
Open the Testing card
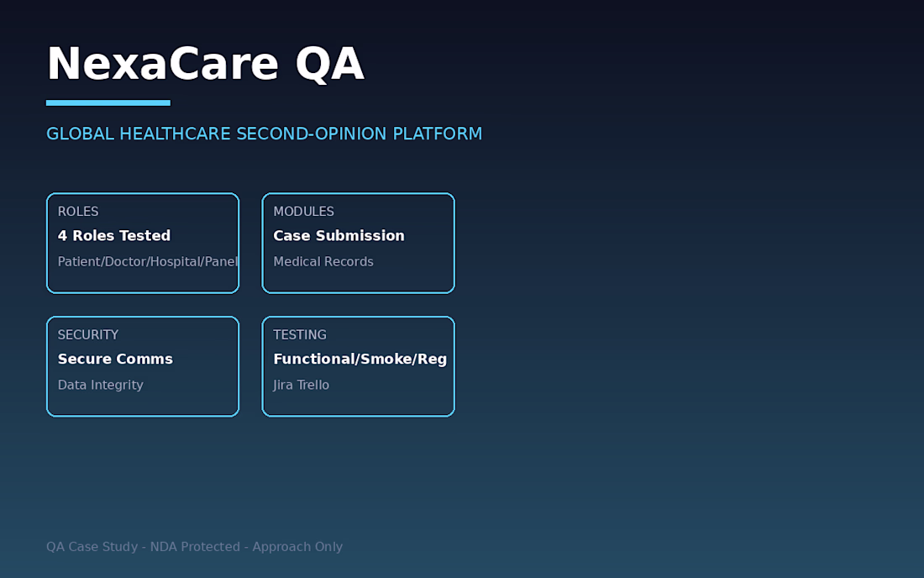point(359,366)
